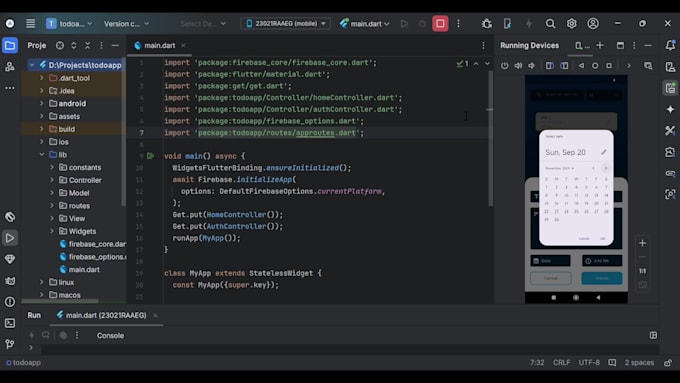Toggle Running Devices window mode icon
The image size is (680, 383).
click(620, 45)
